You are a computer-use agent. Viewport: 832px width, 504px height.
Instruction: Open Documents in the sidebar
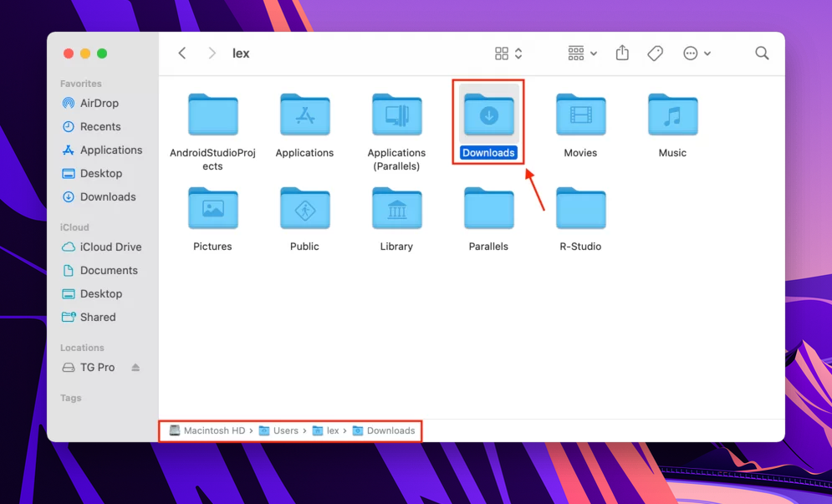tap(100, 270)
